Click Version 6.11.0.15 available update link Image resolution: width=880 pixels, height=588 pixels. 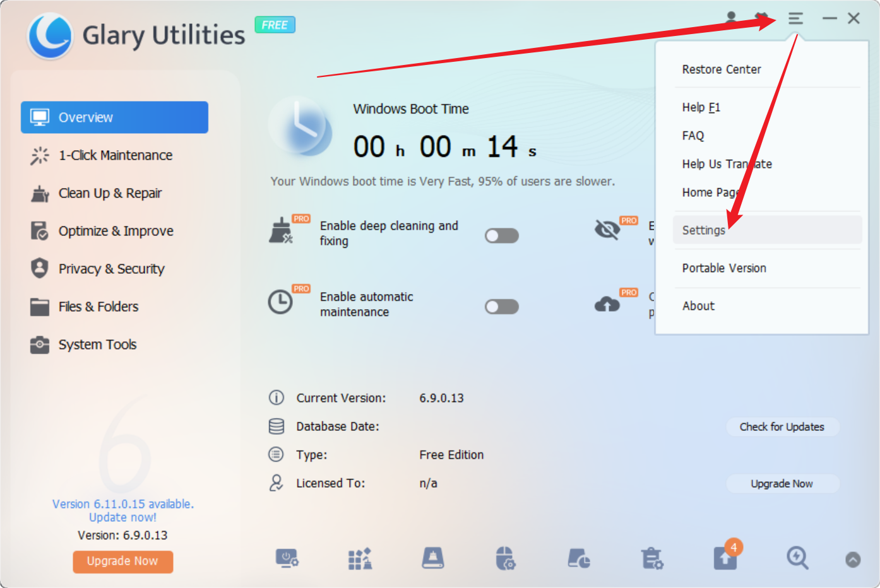click(x=123, y=510)
